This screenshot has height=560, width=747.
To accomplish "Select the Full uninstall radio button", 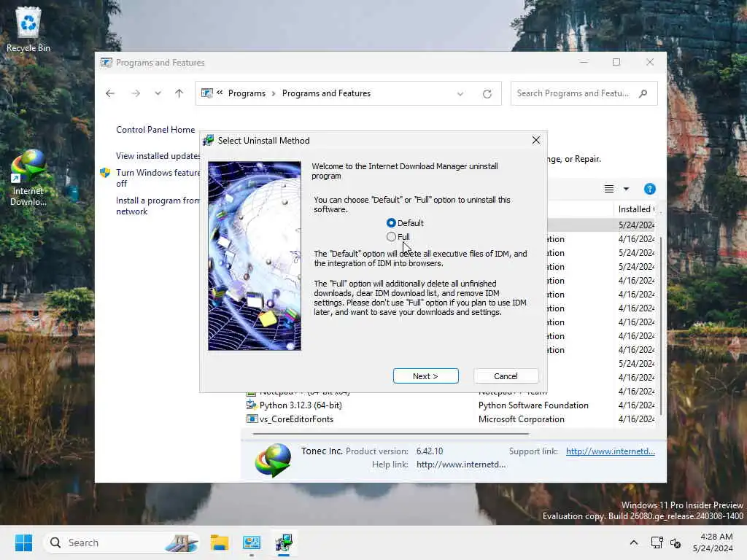I will pos(391,237).
